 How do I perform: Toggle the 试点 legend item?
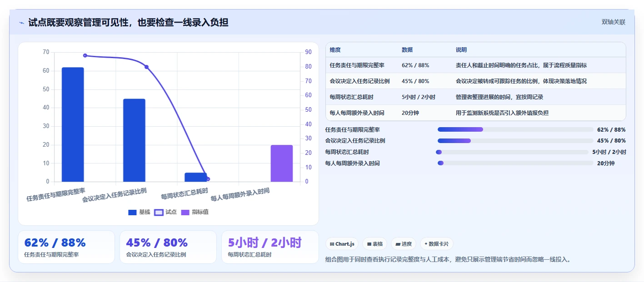[x=166, y=212]
